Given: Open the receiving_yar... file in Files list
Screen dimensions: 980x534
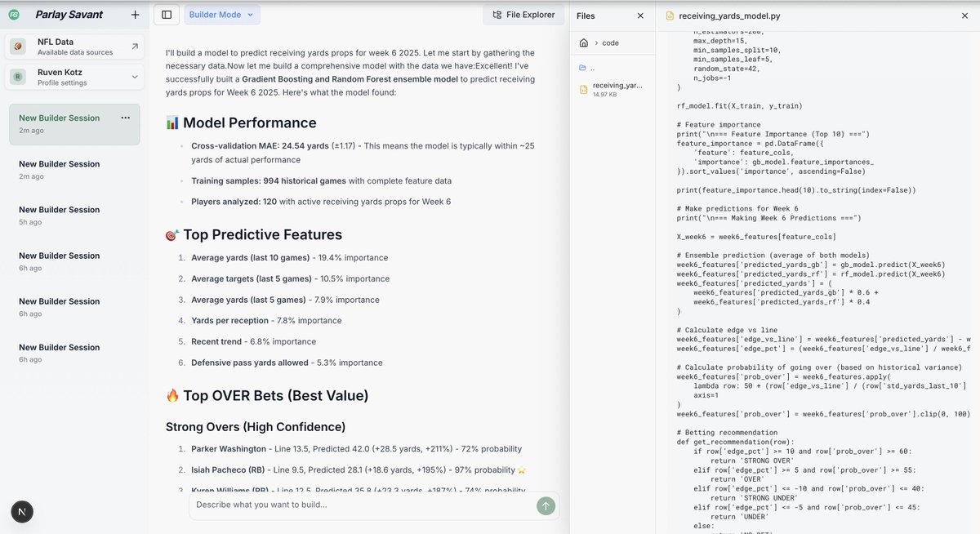Looking at the screenshot, I should (612, 89).
